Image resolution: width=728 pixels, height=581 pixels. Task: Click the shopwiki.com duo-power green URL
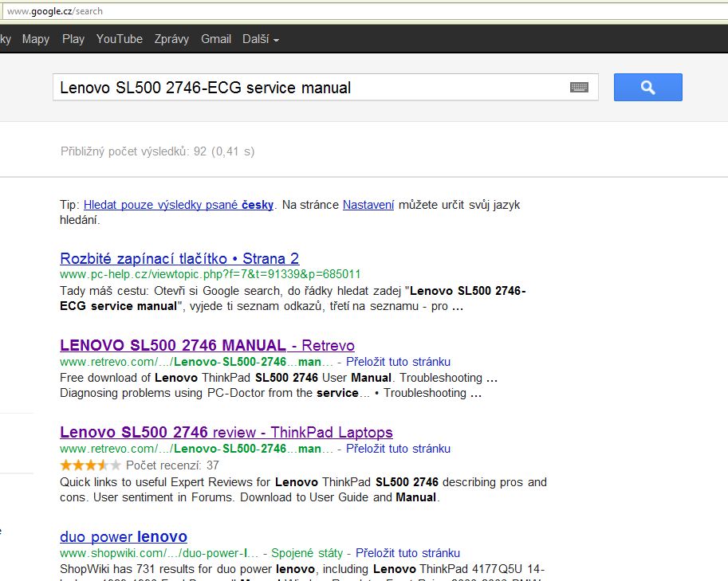[159, 552]
